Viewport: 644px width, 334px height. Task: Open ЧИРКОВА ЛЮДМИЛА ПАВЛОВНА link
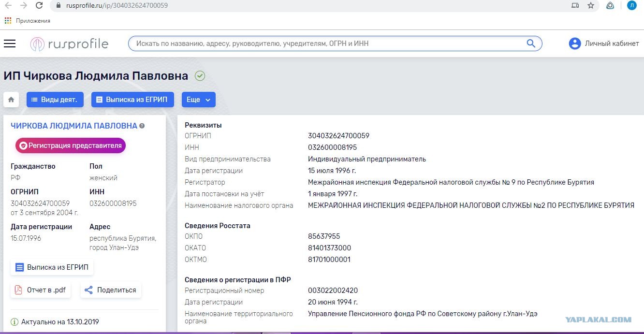coord(74,126)
